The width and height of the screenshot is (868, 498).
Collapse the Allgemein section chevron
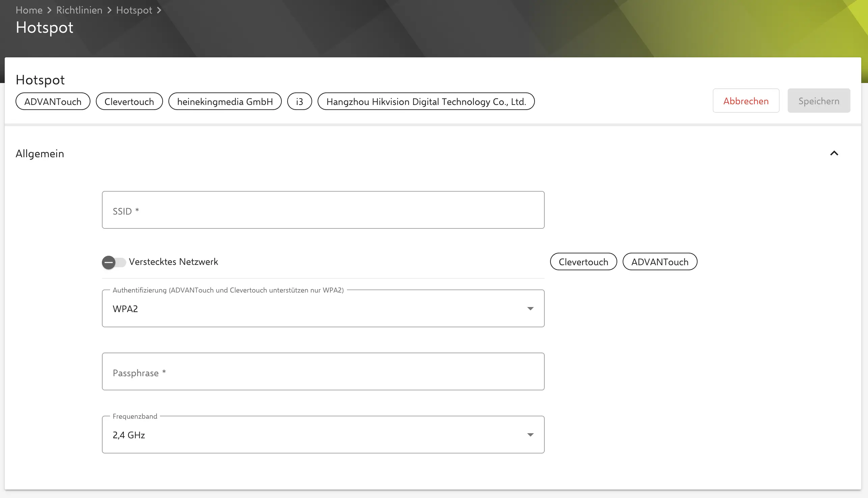coord(834,153)
